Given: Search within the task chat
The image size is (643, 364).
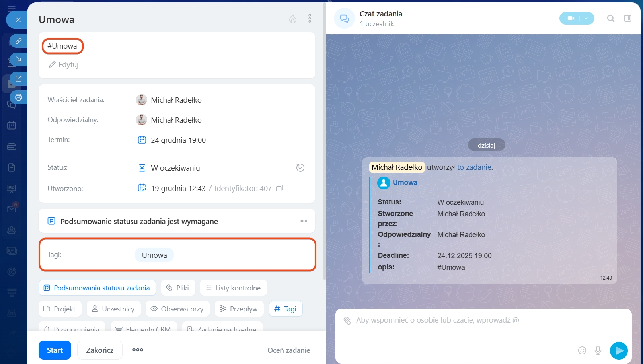Looking at the screenshot, I should point(611,18).
